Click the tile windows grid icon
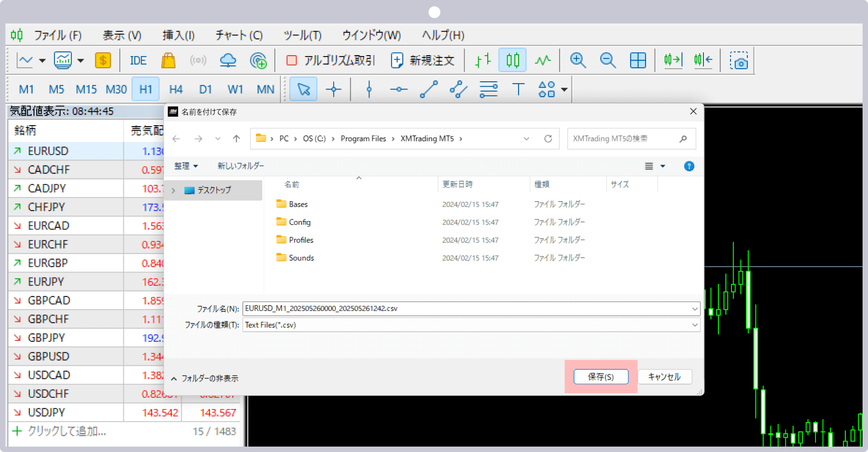868x452 pixels. pyautogui.click(x=638, y=61)
